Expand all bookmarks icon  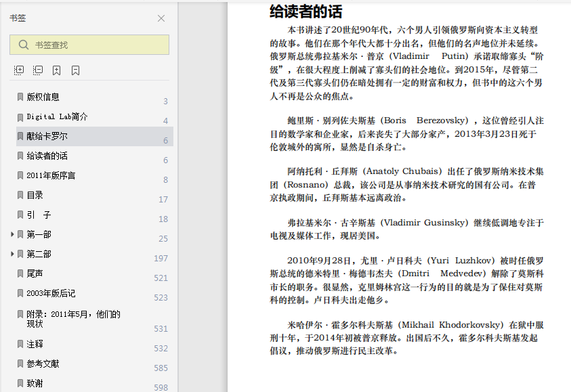pyautogui.click(x=19, y=70)
